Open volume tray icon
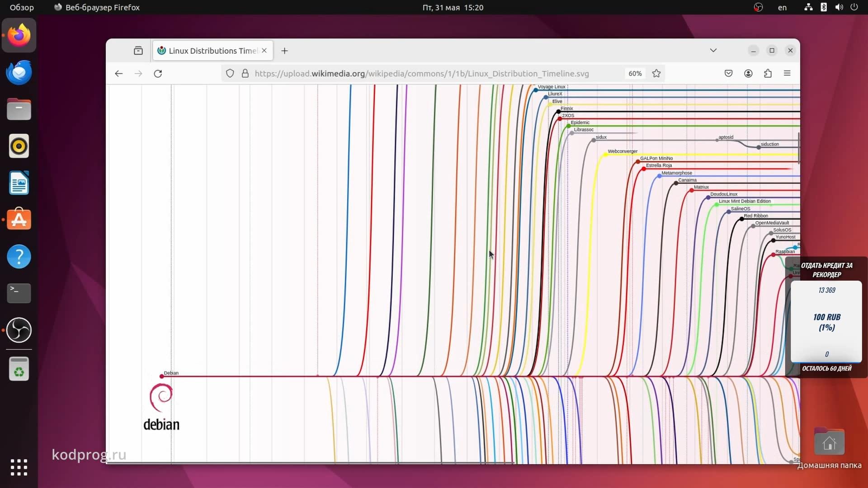The image size is (868, 488). click(839, 7)
